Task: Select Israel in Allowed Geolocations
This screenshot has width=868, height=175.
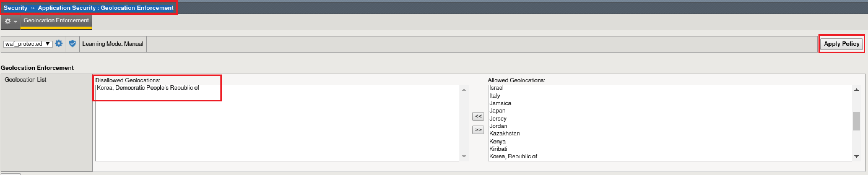Action: tap(496, 88)
